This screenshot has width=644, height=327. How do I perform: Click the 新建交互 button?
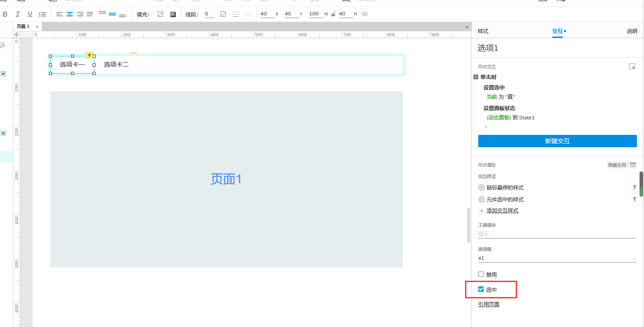(557, 141)
